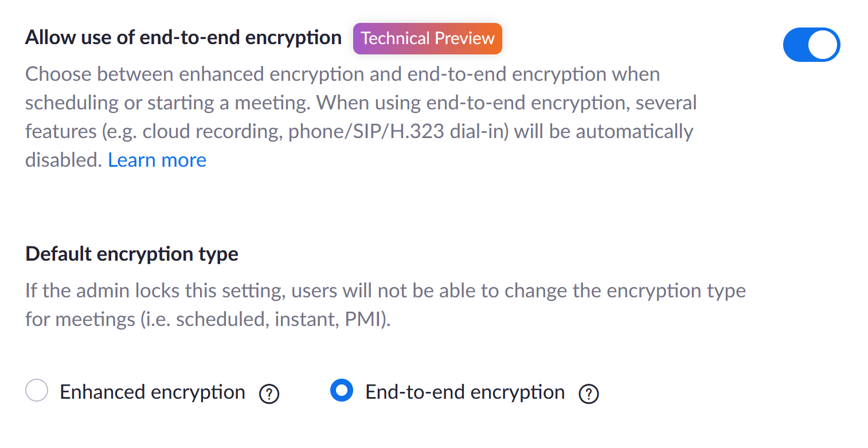868x448 pixels.
Task: Toggle the end-to-end encryption switch off
Action: 811,45
